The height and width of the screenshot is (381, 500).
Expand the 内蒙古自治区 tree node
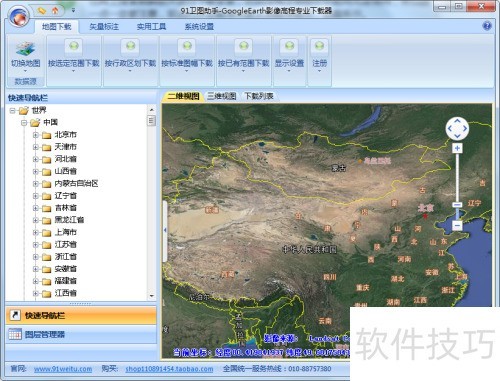click(36, 184)
